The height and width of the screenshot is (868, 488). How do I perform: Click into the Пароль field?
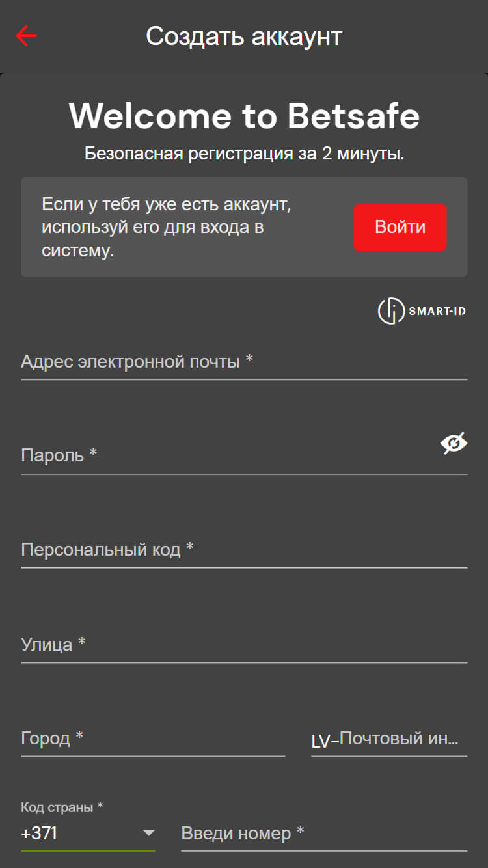point(228,455)
